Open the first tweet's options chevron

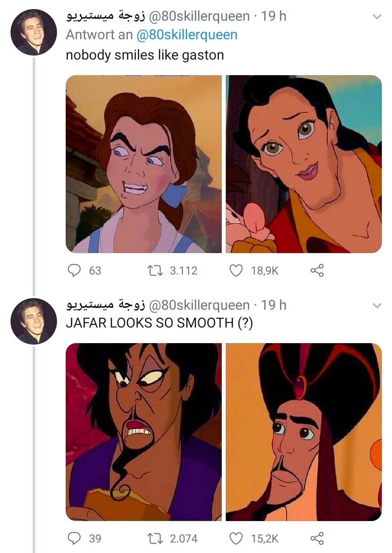click(377, 17)
